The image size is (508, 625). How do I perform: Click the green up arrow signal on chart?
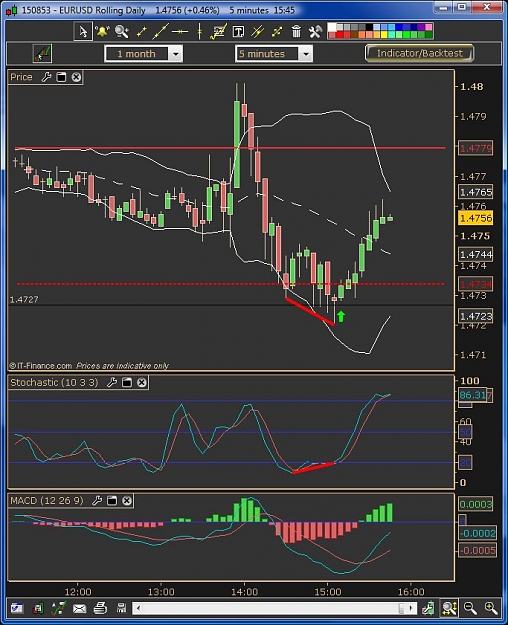[x=341, y=316]
